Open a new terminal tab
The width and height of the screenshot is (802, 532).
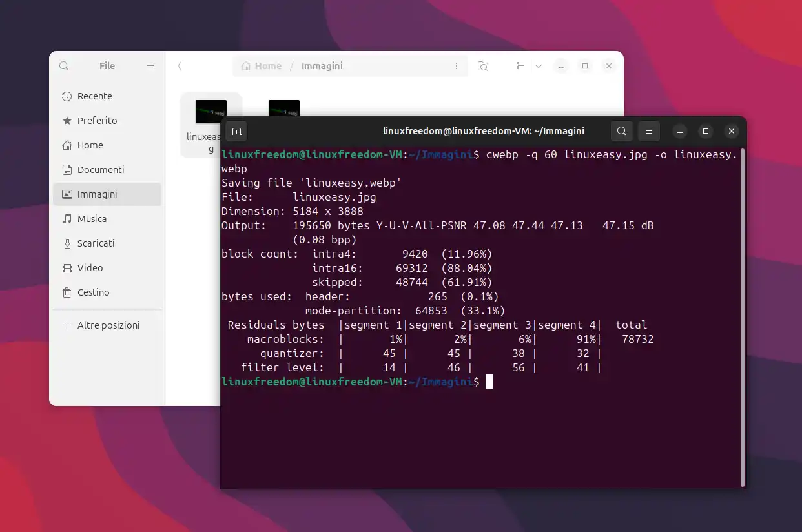[236, 131]
